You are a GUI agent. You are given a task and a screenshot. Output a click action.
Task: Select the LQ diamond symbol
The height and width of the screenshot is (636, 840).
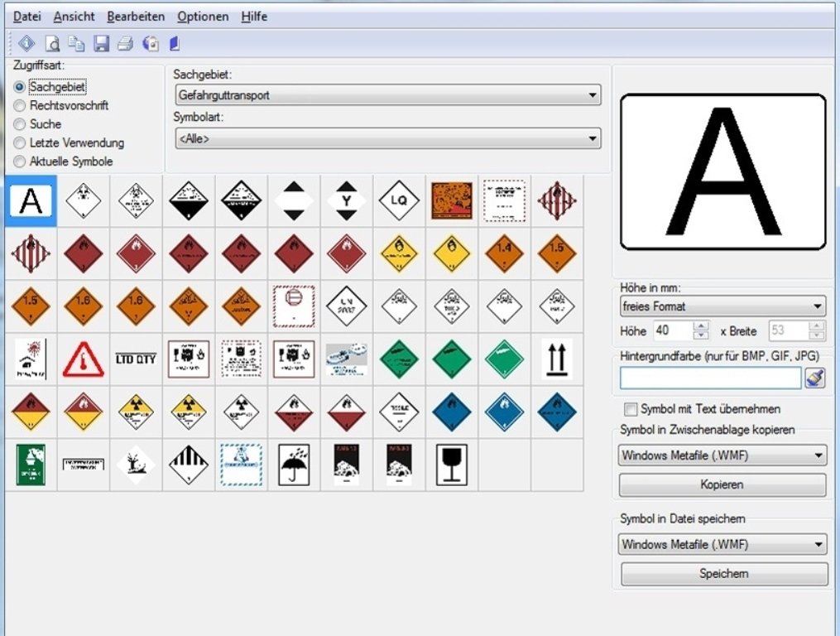tap(399, 201)
